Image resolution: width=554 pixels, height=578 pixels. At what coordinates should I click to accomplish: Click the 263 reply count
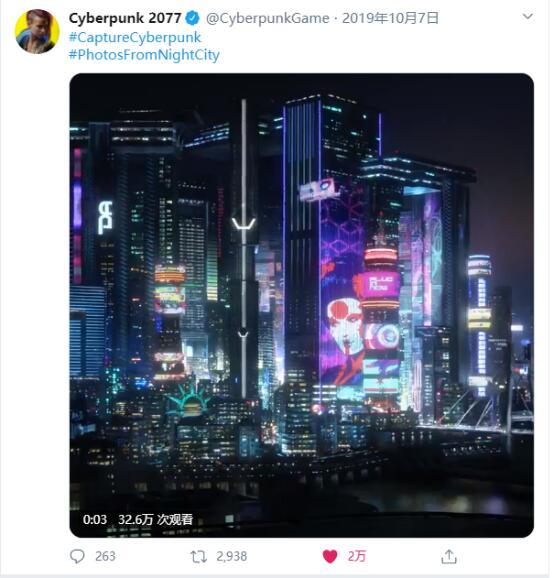(x=105, y=556)
